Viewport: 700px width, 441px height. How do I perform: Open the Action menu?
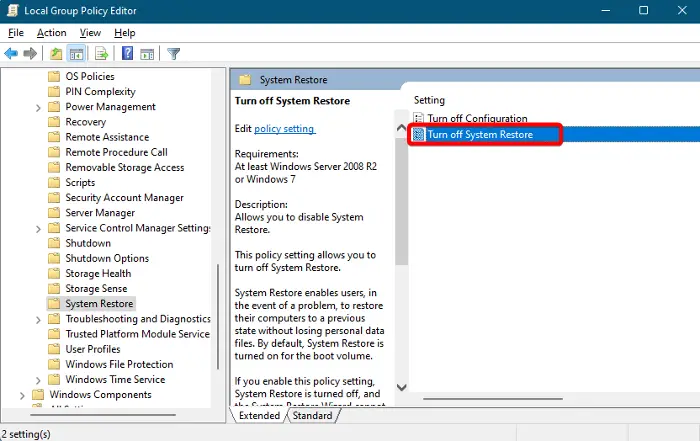pos(51,33)
